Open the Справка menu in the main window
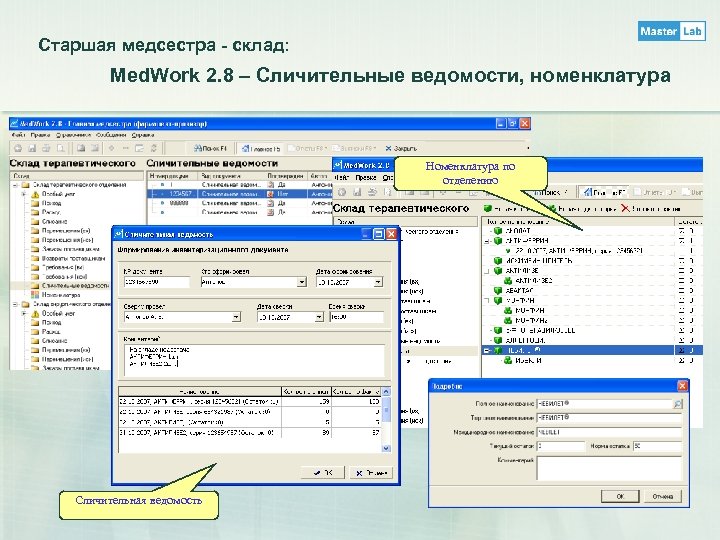The width and height of the screenshot is (720, 540). click(x=143, y=135)
